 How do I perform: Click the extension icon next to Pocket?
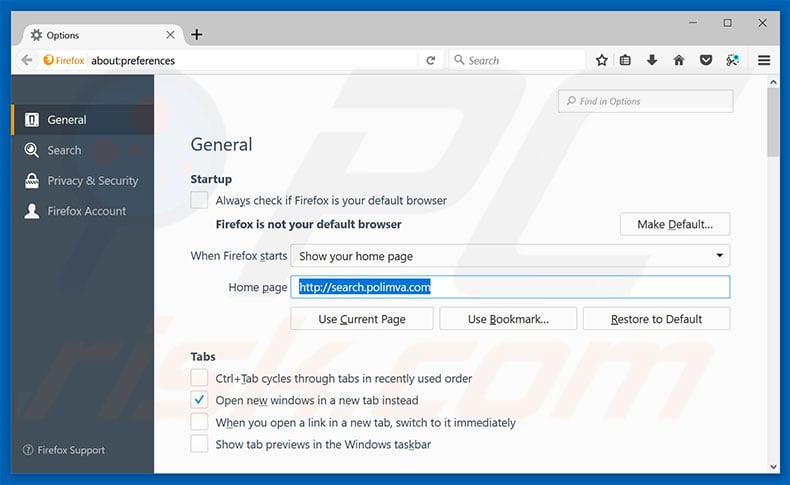pos(733,60)
